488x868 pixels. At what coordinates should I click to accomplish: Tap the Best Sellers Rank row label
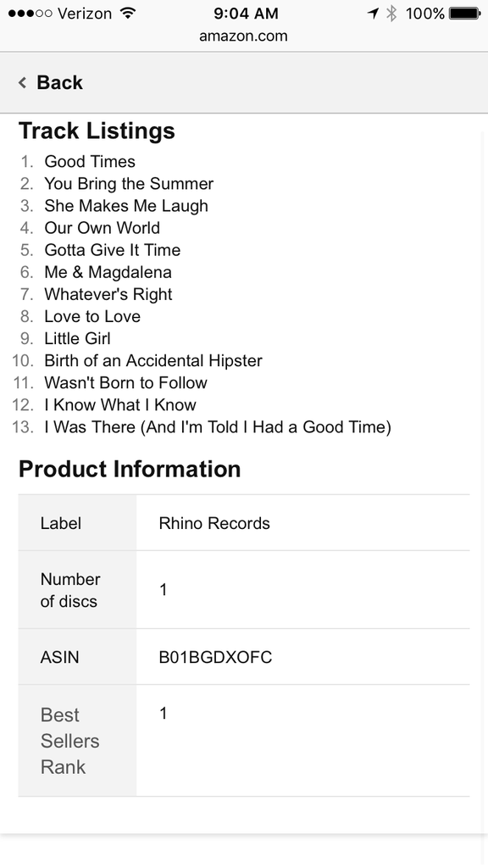(x=69, y=741)
